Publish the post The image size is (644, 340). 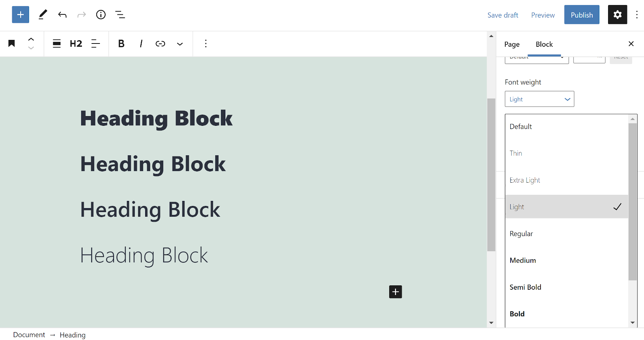[x=581, y=15]
